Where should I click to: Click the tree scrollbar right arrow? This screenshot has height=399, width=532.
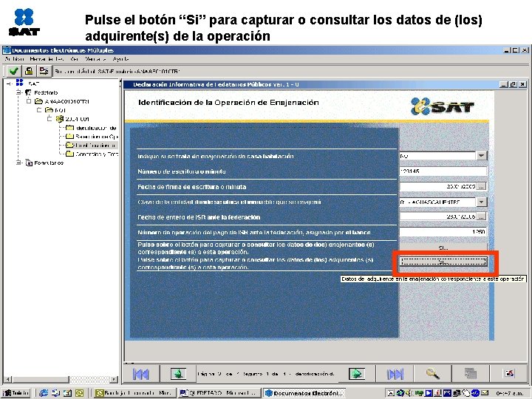pyautogui.click(x=115, y=379)
